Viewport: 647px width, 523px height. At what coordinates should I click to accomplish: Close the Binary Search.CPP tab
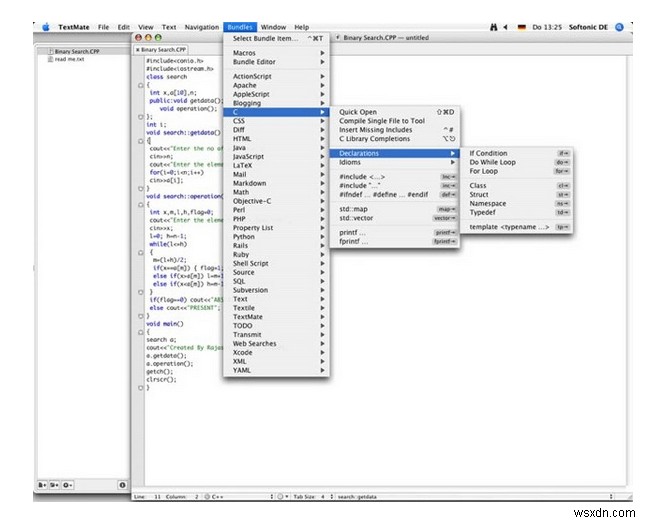[138, 48]
